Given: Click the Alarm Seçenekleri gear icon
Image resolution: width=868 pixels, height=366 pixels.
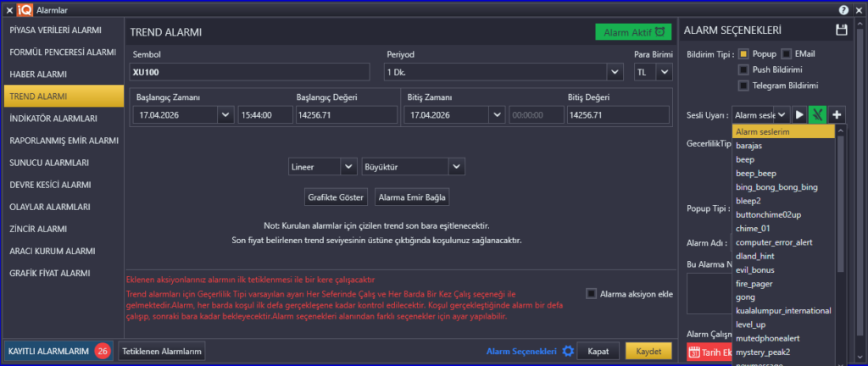Looking at the screenshot, I should 569,351.
